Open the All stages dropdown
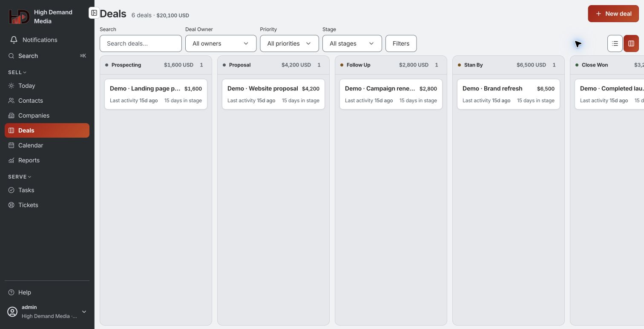Image resolution: width=644 pixels, height=329 pixels. pyautogui.click(x=352, y=43)
